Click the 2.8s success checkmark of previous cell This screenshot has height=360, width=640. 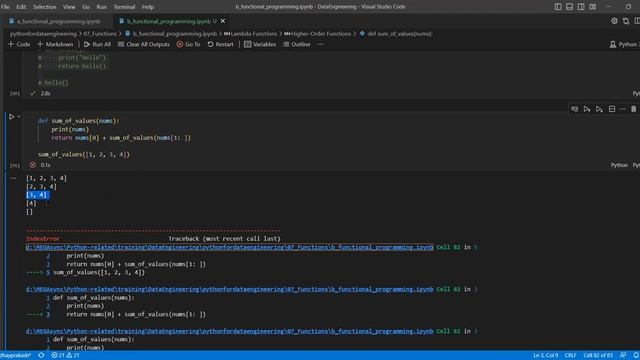tap(33, 93)
